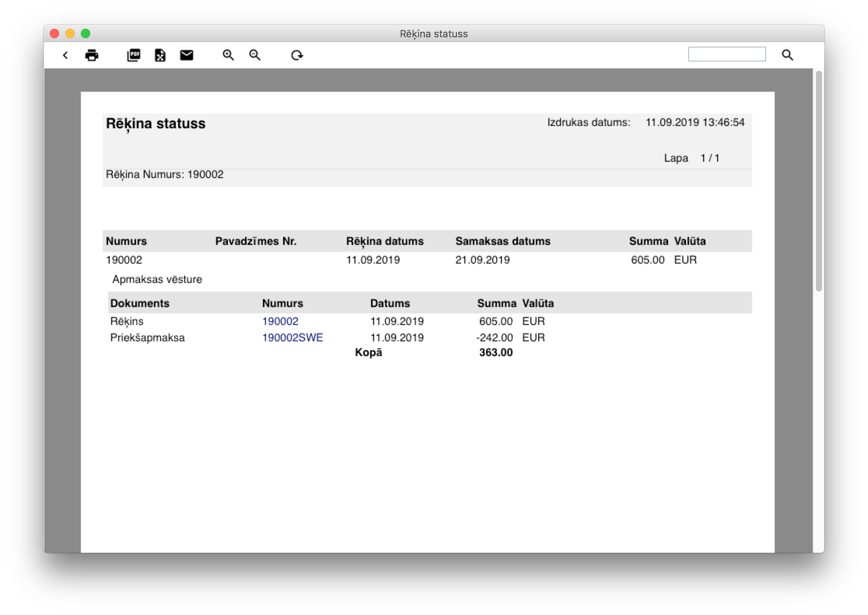Zoom in on the report view

229,55
